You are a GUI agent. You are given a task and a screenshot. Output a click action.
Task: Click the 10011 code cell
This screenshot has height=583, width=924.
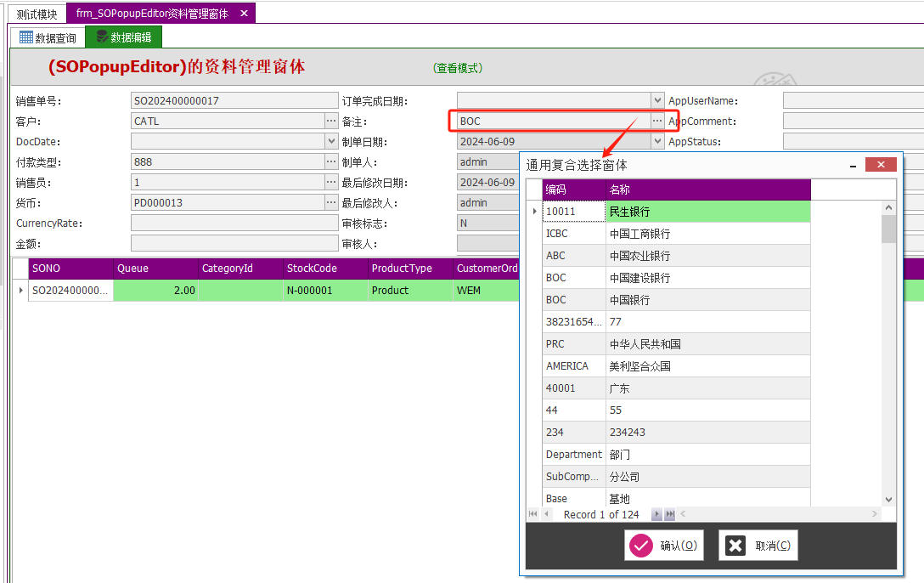click(x=574, y=212)
